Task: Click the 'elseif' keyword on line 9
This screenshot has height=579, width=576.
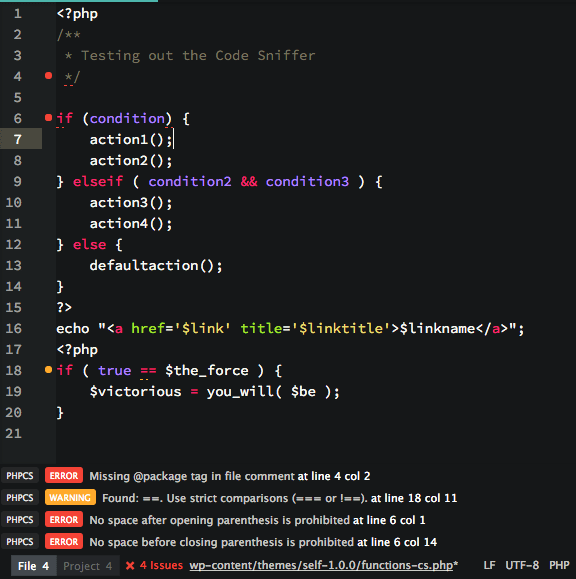Action: coord(98,181)
